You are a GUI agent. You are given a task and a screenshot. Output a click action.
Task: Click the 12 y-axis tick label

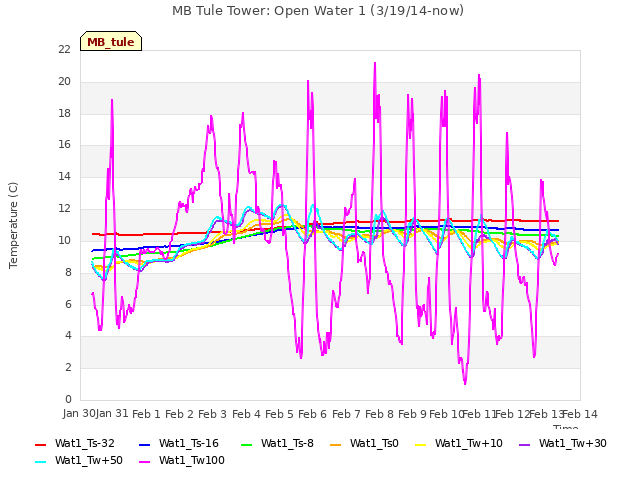64,209
